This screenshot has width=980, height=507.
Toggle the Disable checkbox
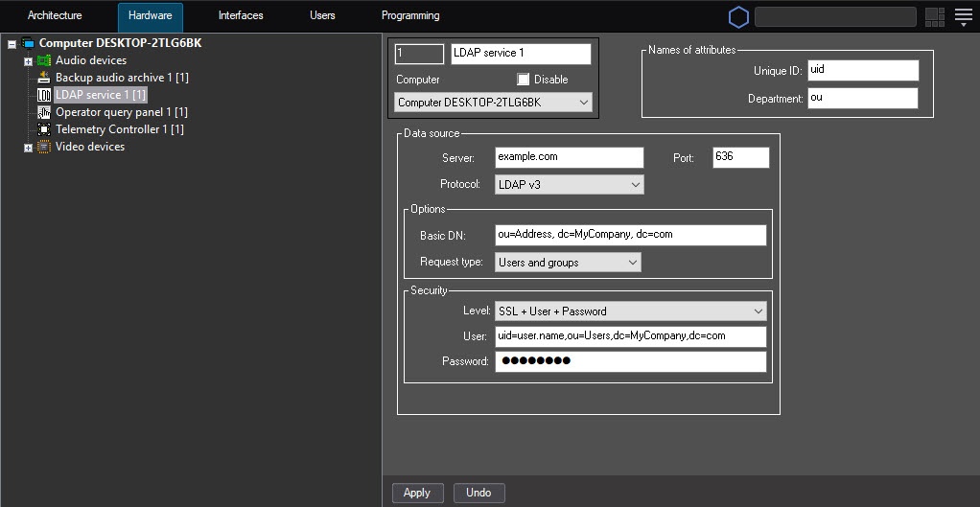[x=524, y=80]
